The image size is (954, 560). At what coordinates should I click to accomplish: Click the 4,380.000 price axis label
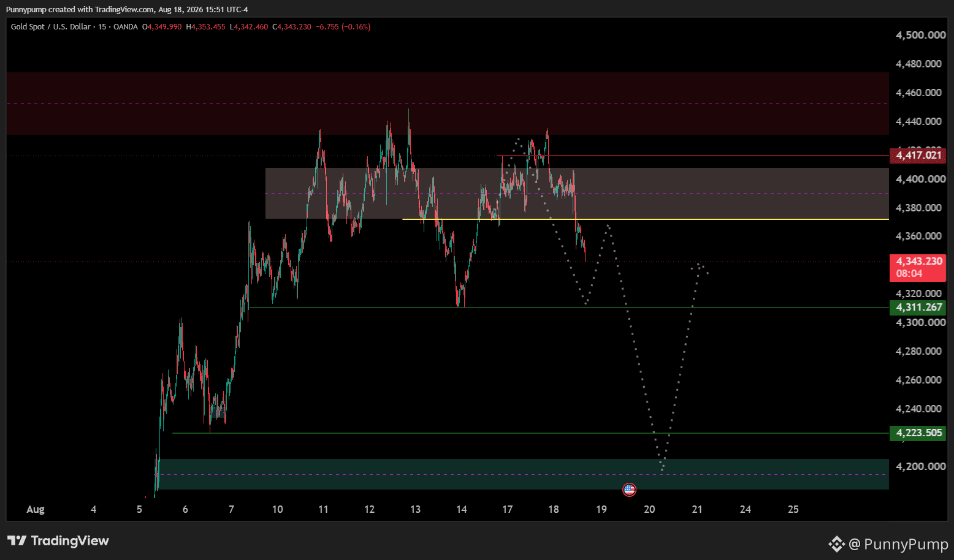pyautogui.click(x=918, y=208)
